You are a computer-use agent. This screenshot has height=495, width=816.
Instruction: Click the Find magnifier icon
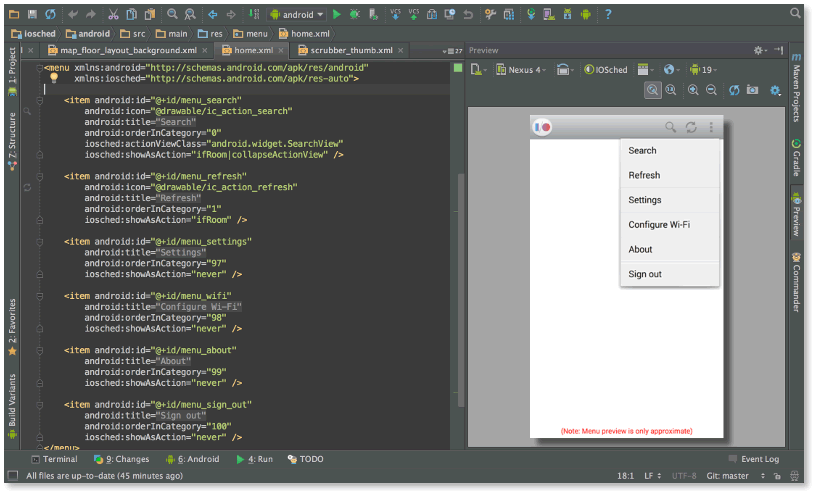(172, 15)
